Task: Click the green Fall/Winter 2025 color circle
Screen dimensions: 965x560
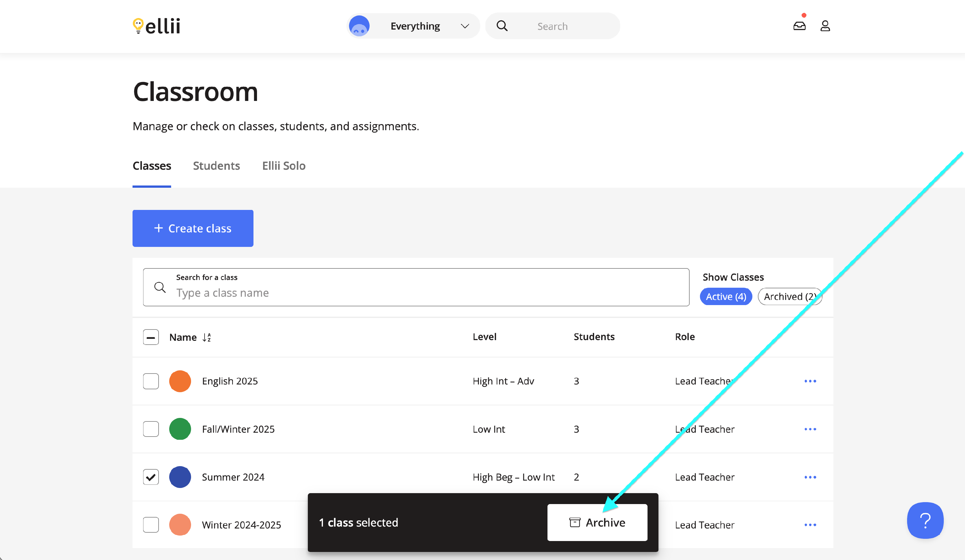Action: coord(180,429)
